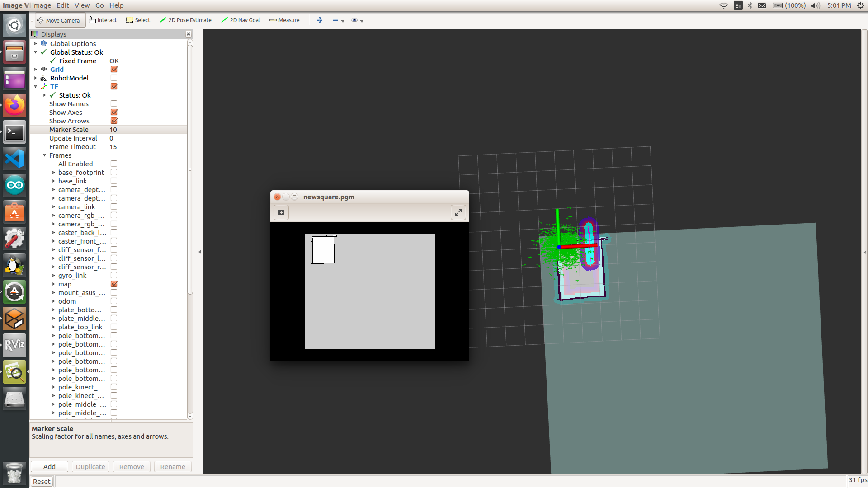Open the View menu
This screenshot has height=488, width=868.
82,5
